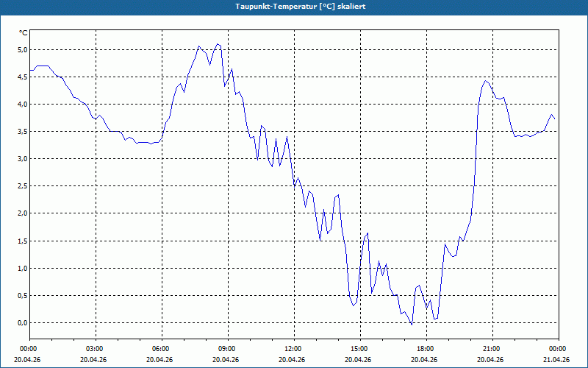Image resolution: width=588 pixels, height=368 pixels.
Task: Click the 2,5 y-axis label
Action: tap(23, 186)
